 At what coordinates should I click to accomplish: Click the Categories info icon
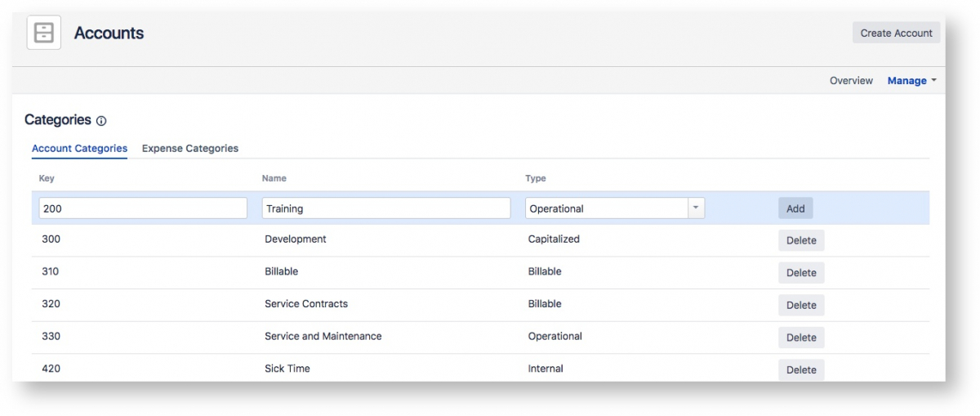point(101,121)
